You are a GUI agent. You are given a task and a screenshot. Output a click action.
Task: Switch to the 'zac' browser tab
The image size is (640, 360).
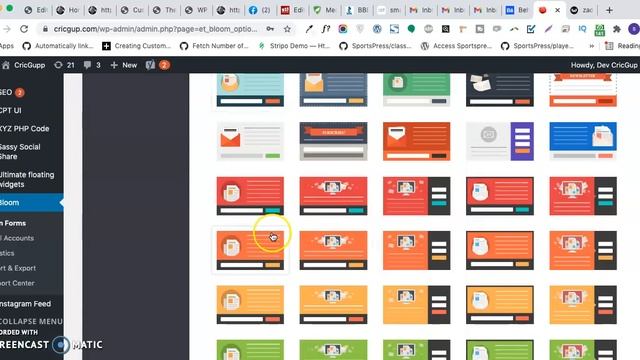coord(582,10)
